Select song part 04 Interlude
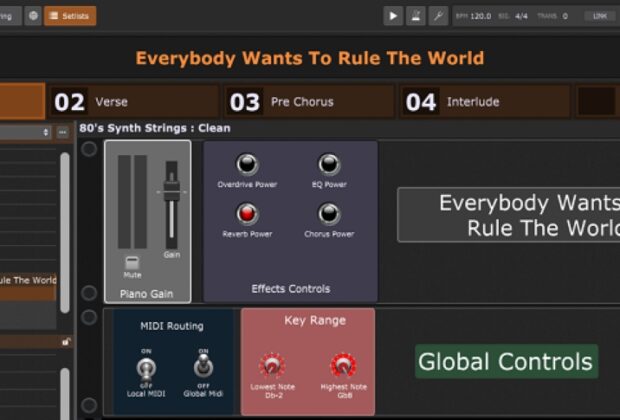The height and width of the screenshot is (420, 620). 485,102
